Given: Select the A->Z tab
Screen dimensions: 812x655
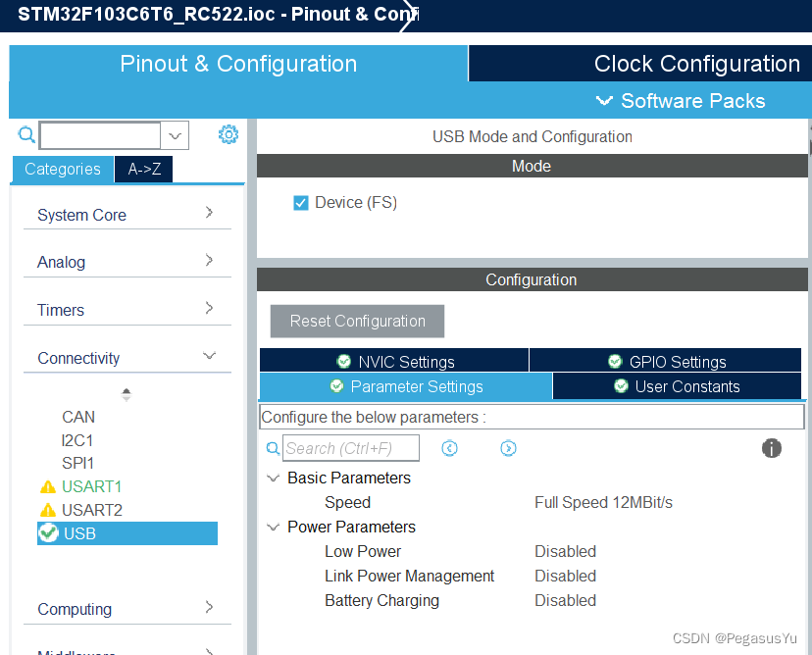Looking at the screenshot, I should click(144, 170).
